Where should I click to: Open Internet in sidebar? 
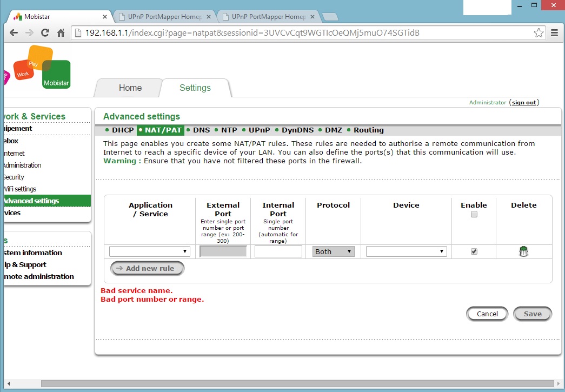15,153
